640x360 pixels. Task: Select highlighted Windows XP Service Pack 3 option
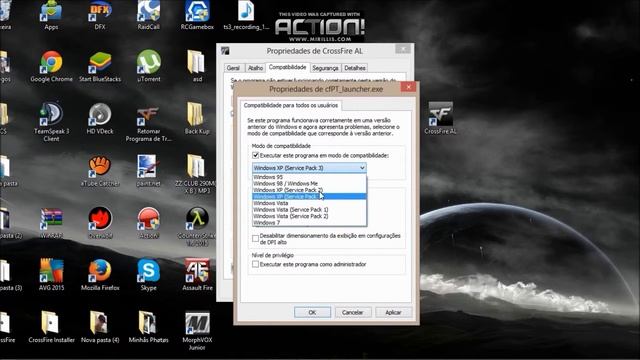point(309,197)
